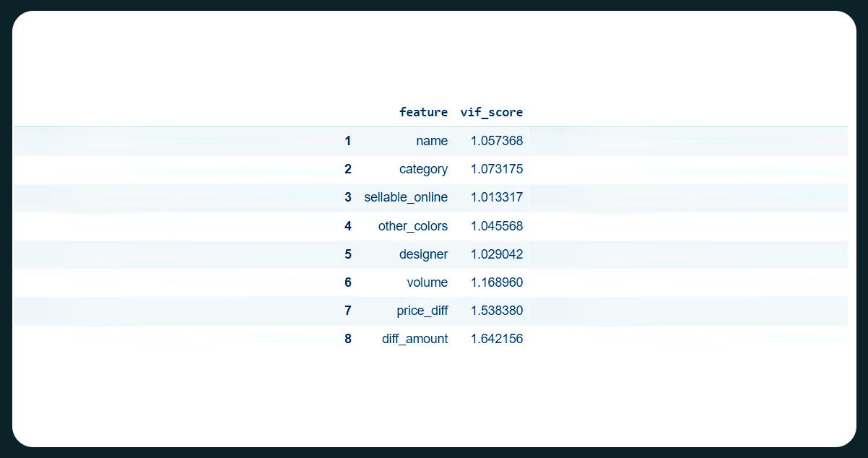
Task: Click the value 1.538380 for price_diff
Action: 496,311
